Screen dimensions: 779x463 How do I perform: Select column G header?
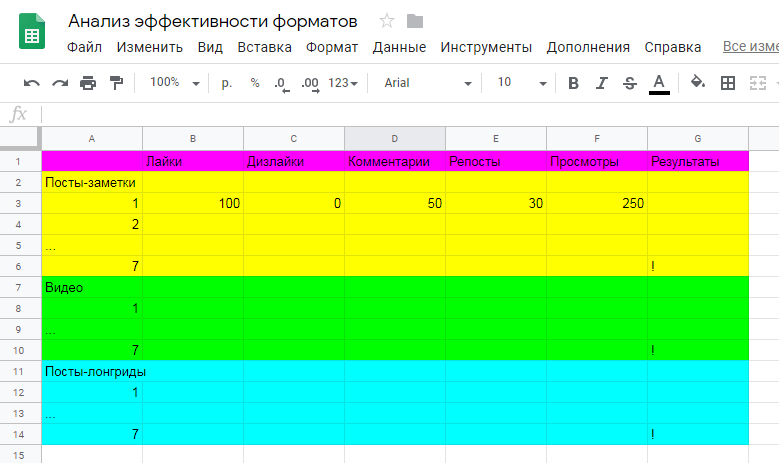pyautogui.click(x=698, y=139)
